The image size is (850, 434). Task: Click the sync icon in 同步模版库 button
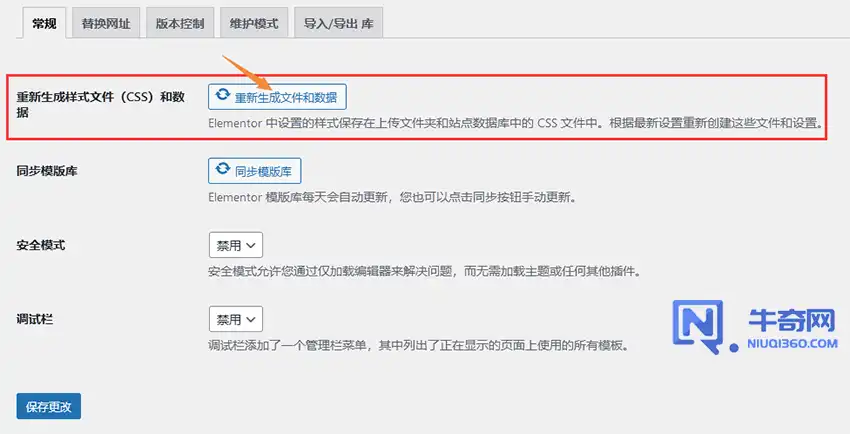point(223,170)
